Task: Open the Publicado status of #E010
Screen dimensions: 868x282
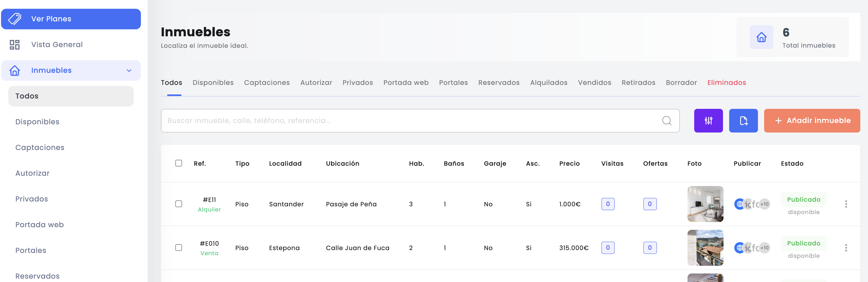Action: pos(803,244)
